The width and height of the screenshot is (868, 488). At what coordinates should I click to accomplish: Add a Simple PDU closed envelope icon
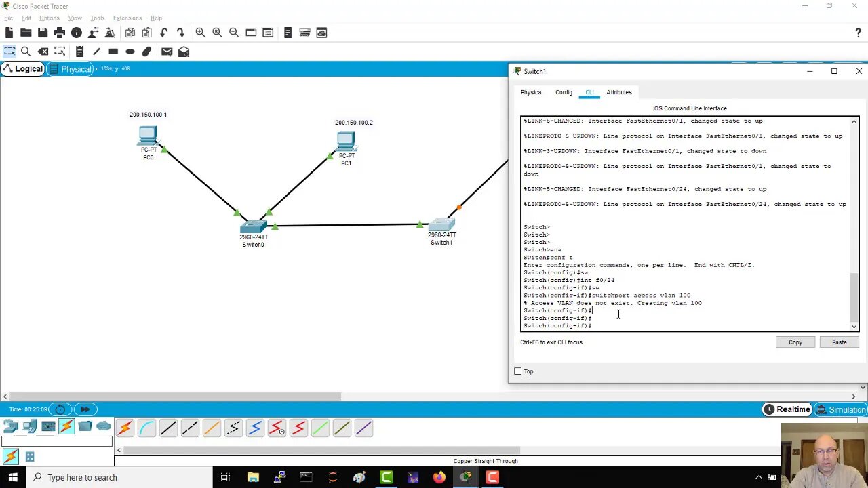tap(167, 52)
